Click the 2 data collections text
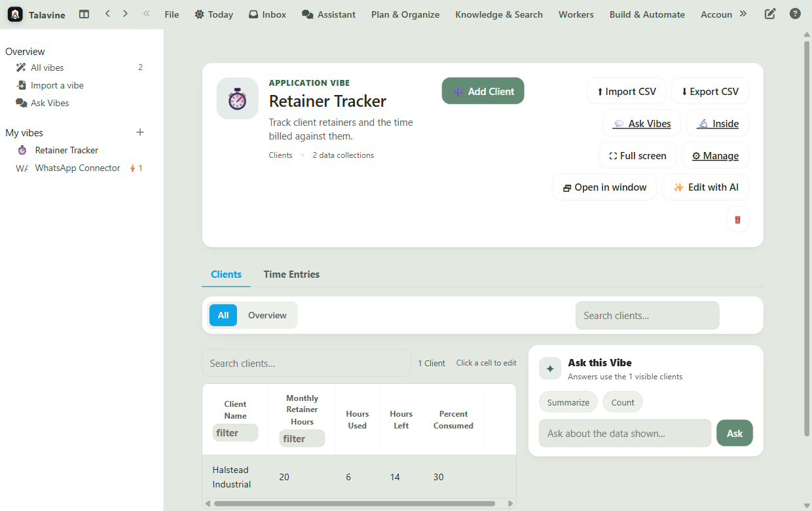 click(x=343, y=155)
